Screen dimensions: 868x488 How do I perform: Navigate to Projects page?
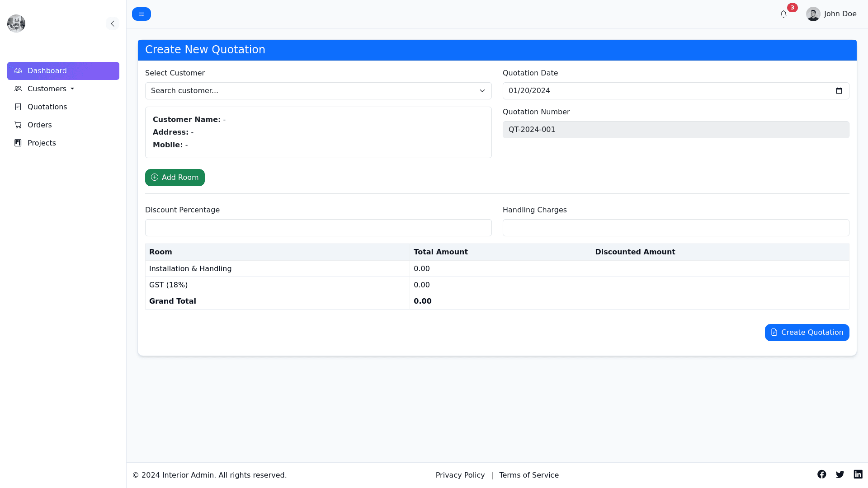42,143
